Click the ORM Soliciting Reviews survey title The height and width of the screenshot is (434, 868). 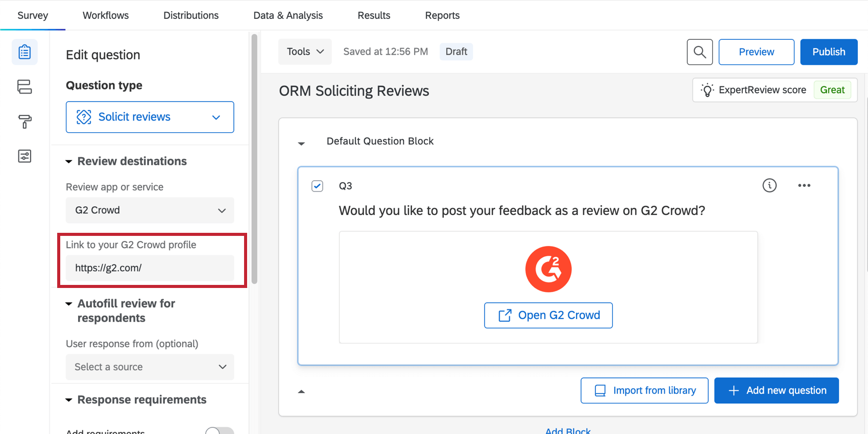click(354, 91)
